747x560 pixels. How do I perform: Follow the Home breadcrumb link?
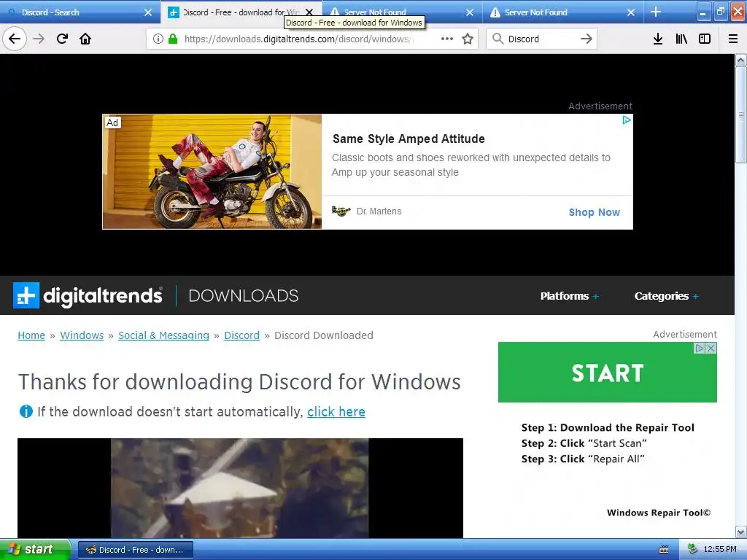[x=31, y=335]
